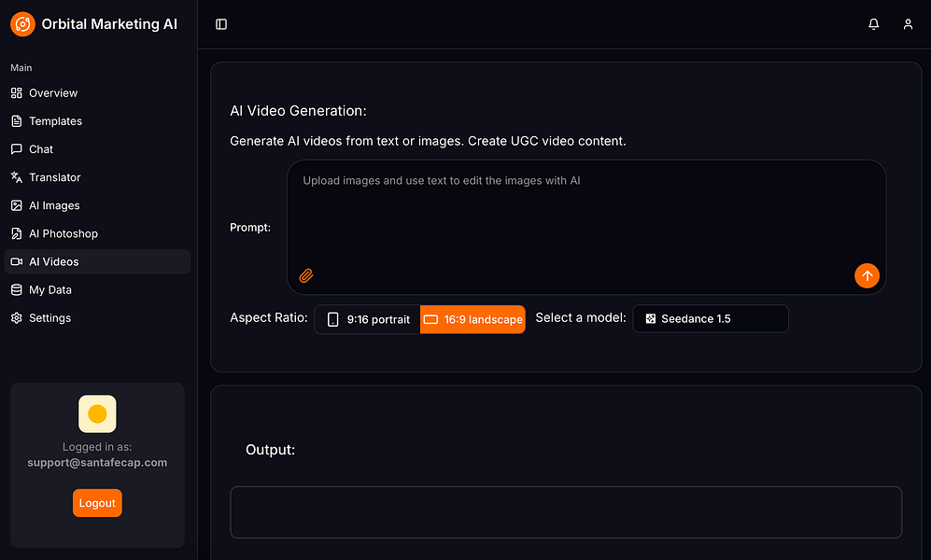931x560 pixels.
Task: Click the Orbital Marketing AI logo icon
Action: pyautogui.click(x=22, y=24)
